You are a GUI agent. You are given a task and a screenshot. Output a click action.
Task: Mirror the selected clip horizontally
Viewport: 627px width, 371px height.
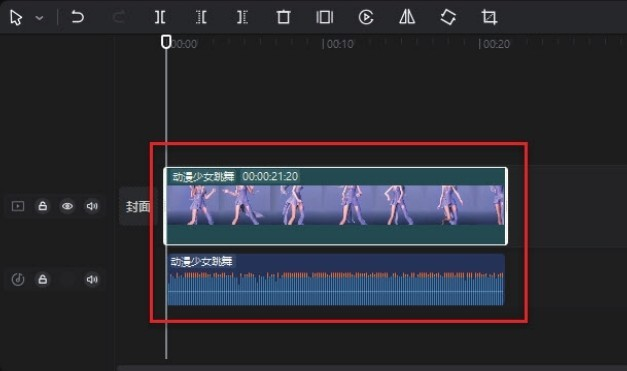[x=407, y=17]
